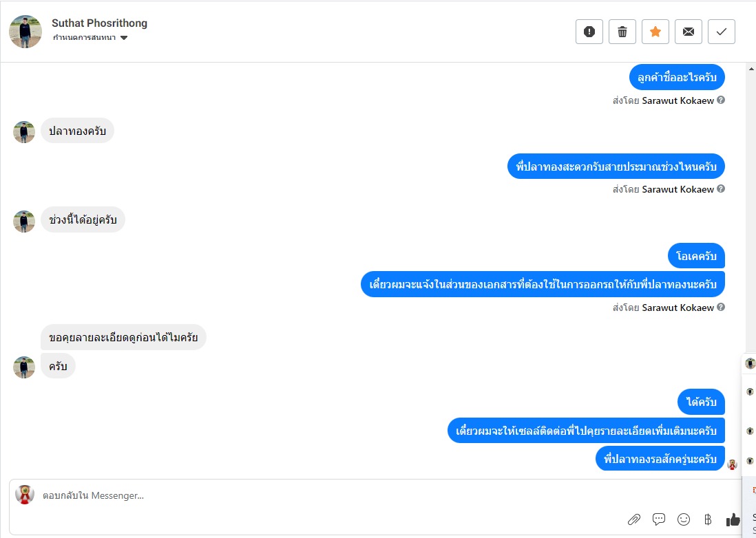The height and width of the screenshot is (538, 756).
Task: Click the Baht payment request icon
Action: click(x=708, y=519)
